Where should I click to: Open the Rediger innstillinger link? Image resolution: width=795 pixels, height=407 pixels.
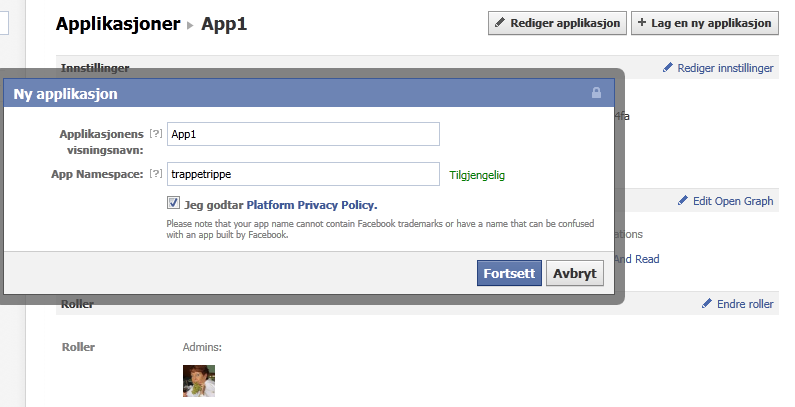click(x=718, y=68)
